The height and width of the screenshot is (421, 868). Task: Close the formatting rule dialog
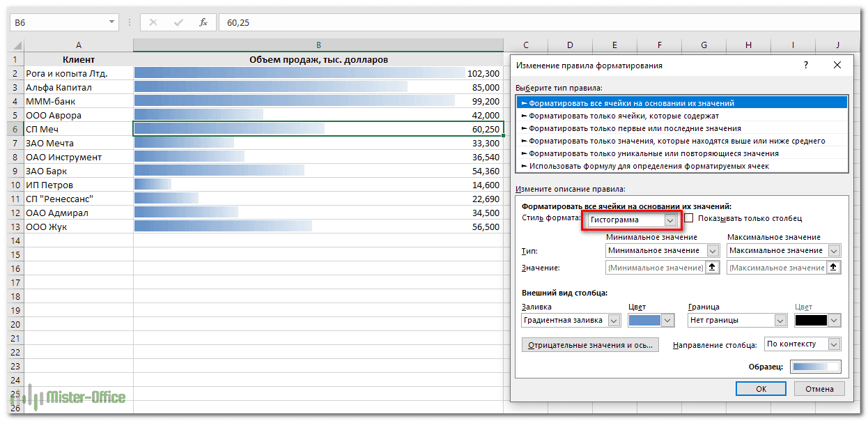837,65
